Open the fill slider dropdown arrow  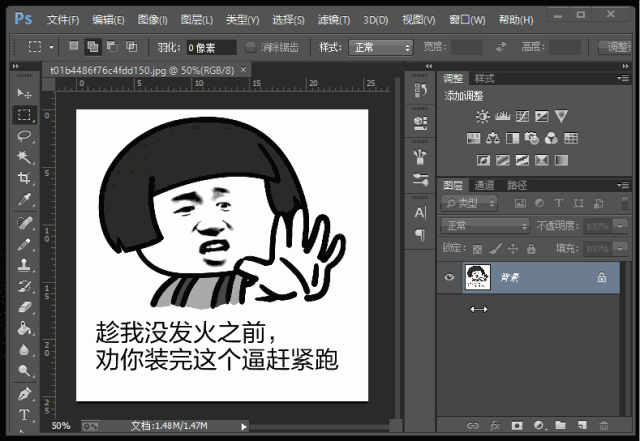point(621,248)
